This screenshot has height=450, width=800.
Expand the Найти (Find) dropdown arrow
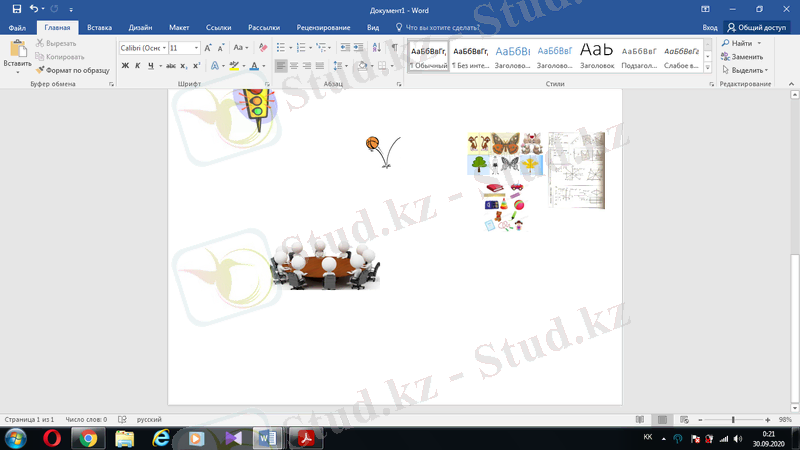coord(759,44)
